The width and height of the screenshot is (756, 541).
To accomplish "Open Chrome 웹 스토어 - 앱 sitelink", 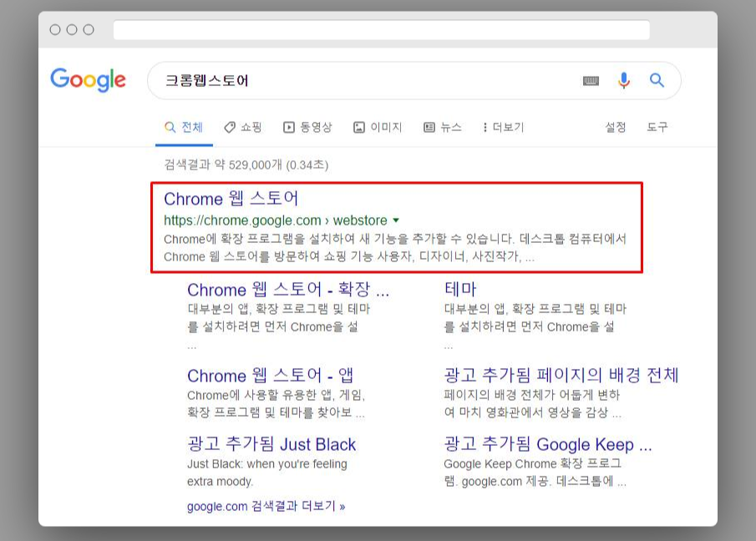I will [x=270, y=376].
